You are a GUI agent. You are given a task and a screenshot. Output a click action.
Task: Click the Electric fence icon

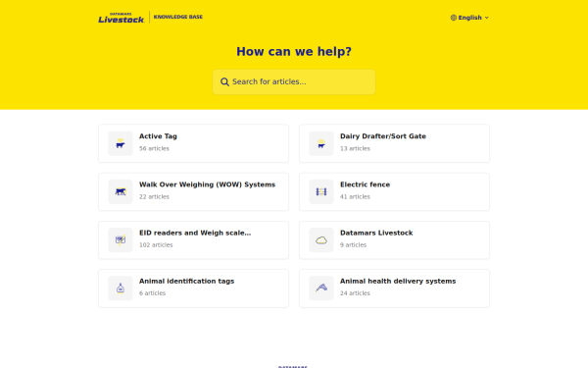(x=321, y=192)
